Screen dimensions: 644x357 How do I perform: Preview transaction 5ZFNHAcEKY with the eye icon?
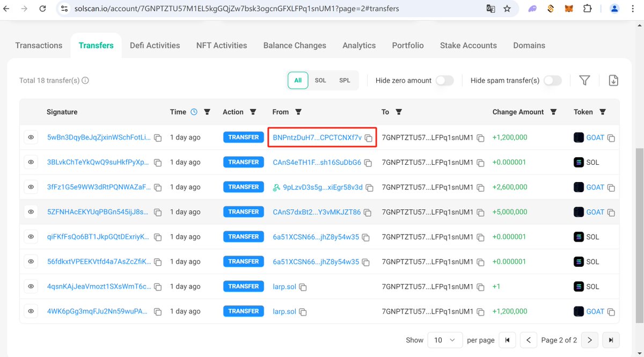click(x=31, y=212)
